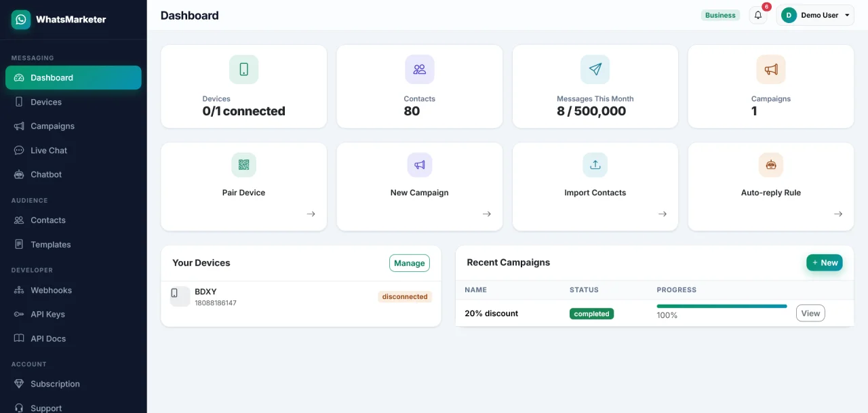Open Subscription from the sidebar menu
Image resolution: width=868 pixels, height=413 pixels.
[73, 384]
